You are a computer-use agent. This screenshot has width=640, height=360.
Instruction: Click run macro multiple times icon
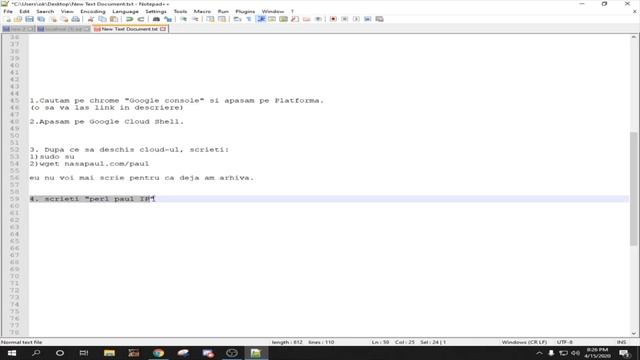coord(367,19)
